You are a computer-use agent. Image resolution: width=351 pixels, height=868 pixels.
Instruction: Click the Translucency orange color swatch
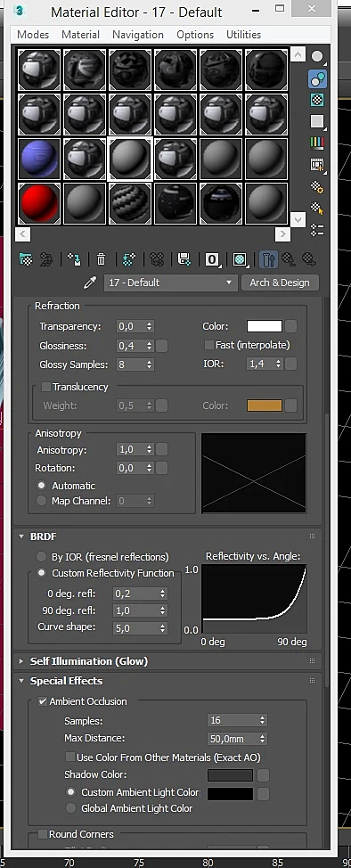(x=265, y=405)
